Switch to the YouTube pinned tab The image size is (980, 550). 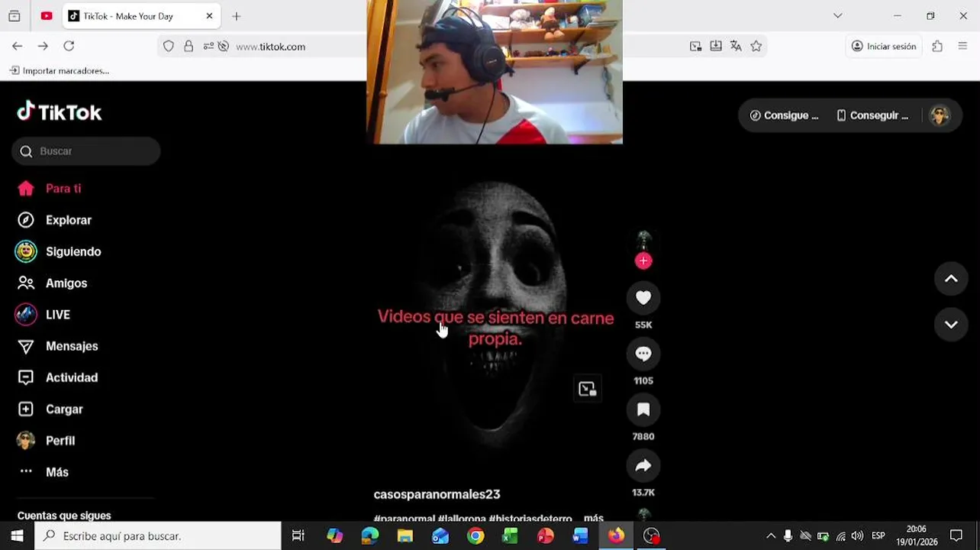47,16
